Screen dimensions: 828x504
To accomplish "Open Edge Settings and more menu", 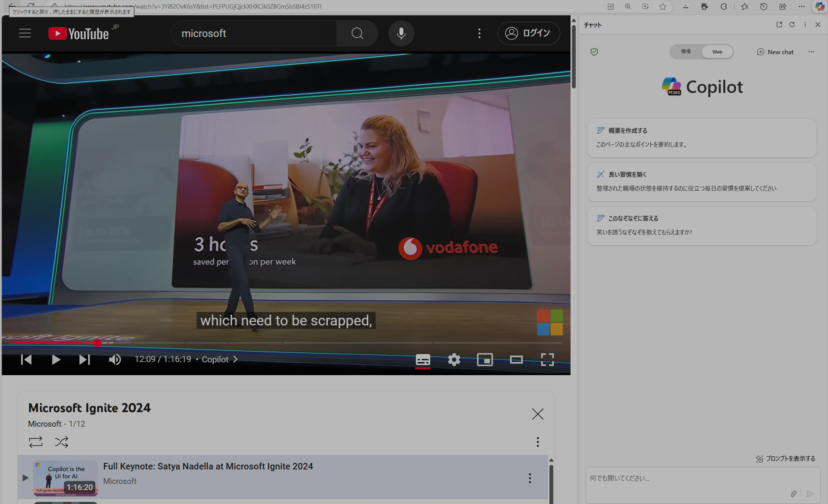I will click(801, 7).
